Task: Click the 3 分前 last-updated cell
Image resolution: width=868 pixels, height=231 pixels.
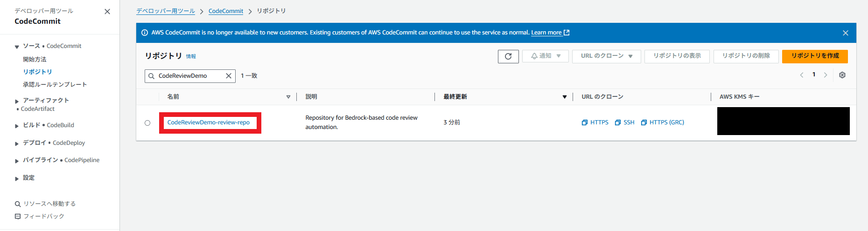Action: point(452,122)
